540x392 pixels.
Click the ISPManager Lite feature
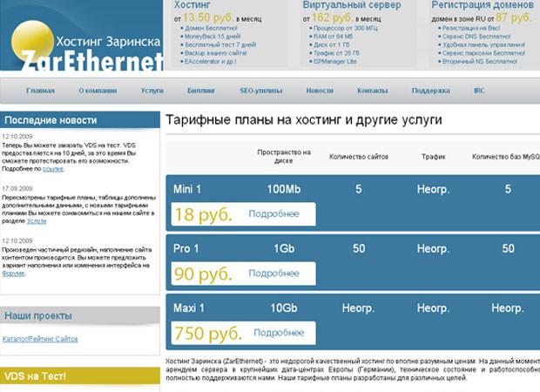point(334,61)
